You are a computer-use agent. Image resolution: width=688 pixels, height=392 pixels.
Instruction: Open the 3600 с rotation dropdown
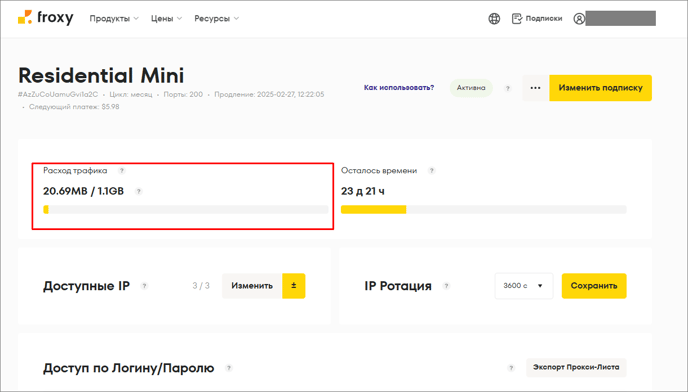[x=523, y=286]
